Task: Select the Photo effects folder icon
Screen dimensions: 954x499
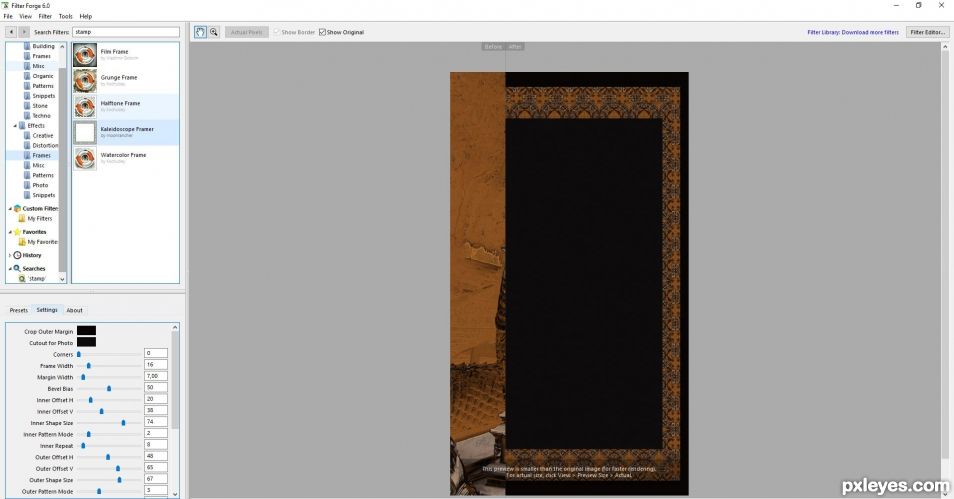Action: click(27, 185)
